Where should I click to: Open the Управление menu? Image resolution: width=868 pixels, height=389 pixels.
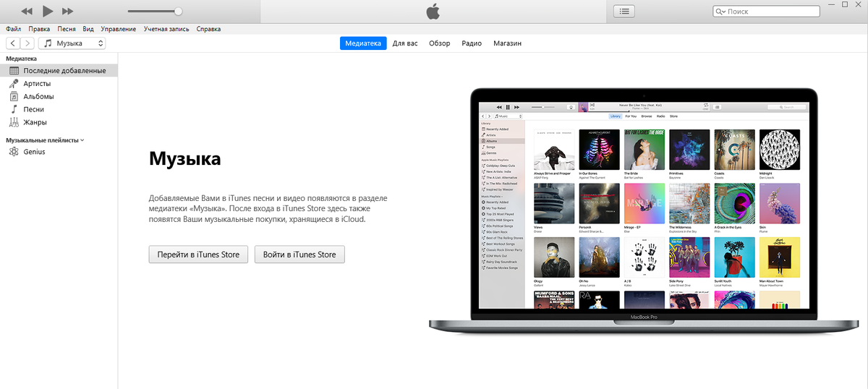click(119, 29)
